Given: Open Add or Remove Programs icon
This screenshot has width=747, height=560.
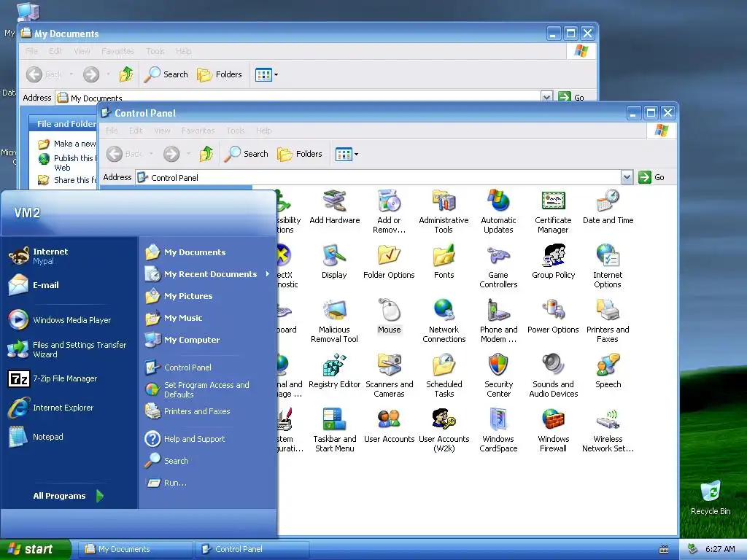Looking at the screenshot, I should click(389, 212).
